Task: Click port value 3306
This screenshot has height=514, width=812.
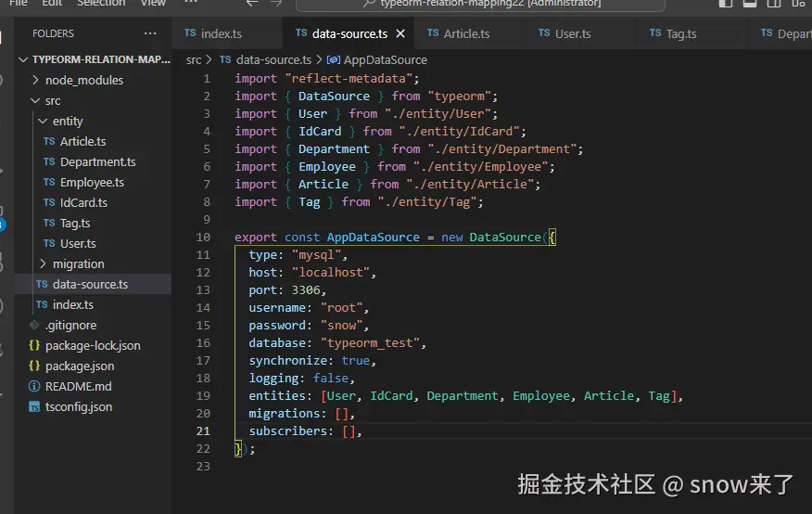Action: click(306, 290)
